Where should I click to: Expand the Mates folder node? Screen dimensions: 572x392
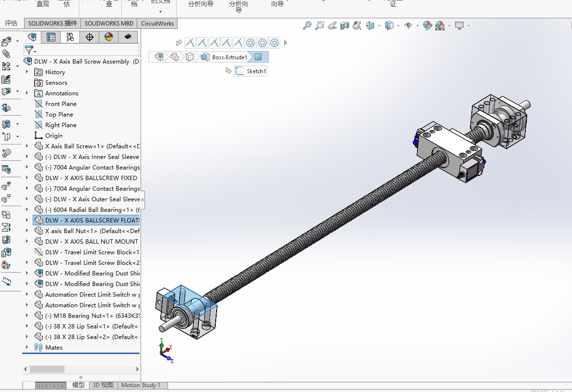tap(27, 348)
